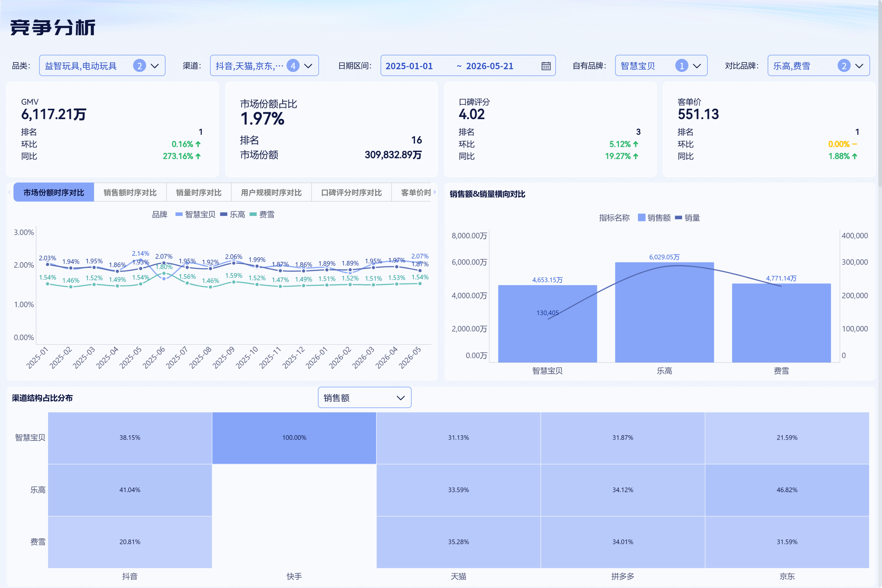Click the market share amount 309,832.89万
This screenshot has height=588, width=882.
[393, 155]
